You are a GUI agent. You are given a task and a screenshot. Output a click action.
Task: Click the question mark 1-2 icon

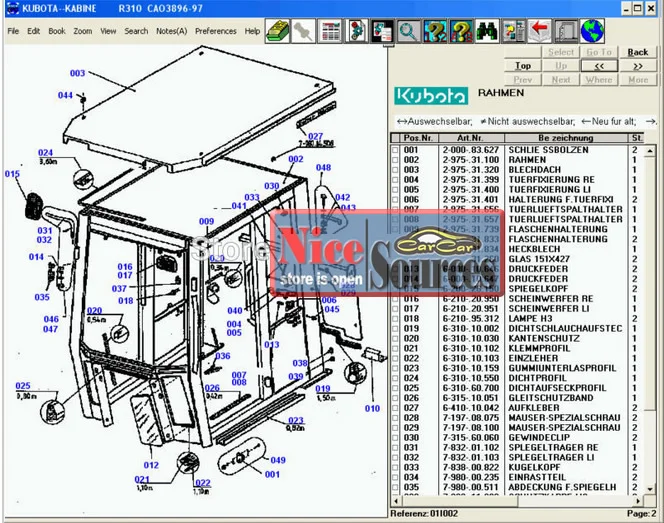435,31
